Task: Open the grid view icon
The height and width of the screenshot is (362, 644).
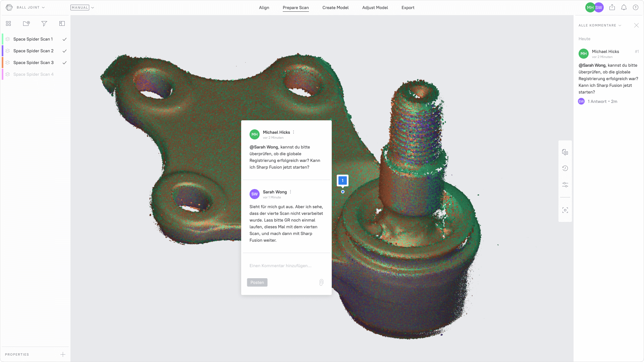Action: point(8,23)
